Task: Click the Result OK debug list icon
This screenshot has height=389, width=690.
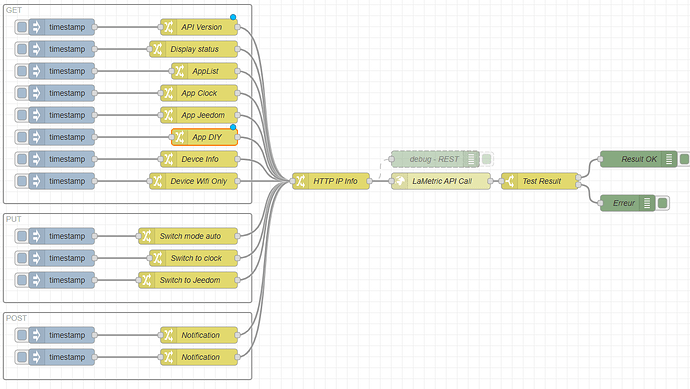Action: pyautogui.click(x=669, y=159)
